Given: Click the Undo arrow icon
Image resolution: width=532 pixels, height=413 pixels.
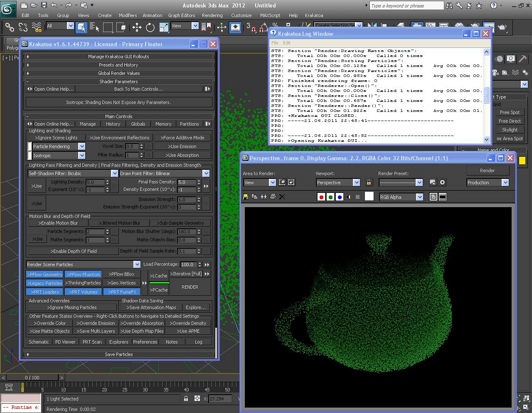Looking at the screenshot, I should click(x=54, y=5).
